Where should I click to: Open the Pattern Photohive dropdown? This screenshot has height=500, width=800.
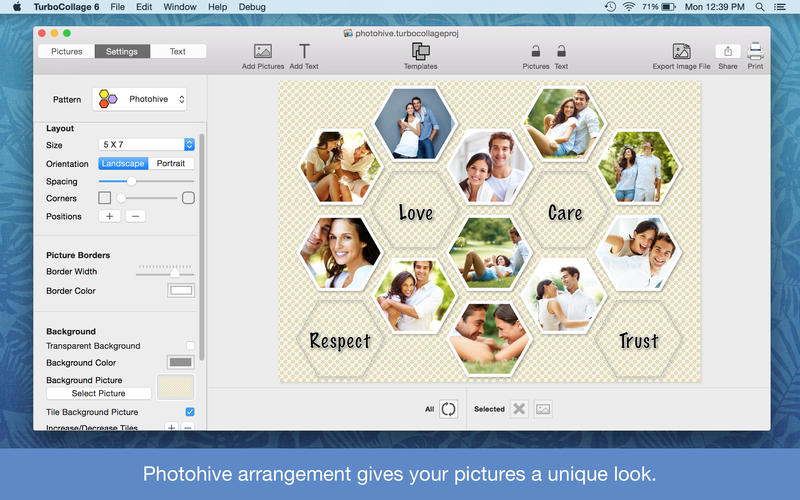(140, 99)
